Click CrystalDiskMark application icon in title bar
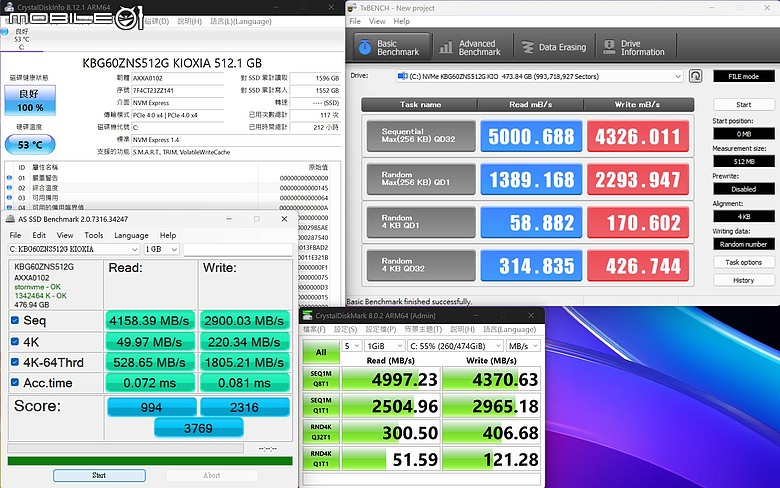The height and width of the screenshot is (488, 780). (x=307, y=315)
